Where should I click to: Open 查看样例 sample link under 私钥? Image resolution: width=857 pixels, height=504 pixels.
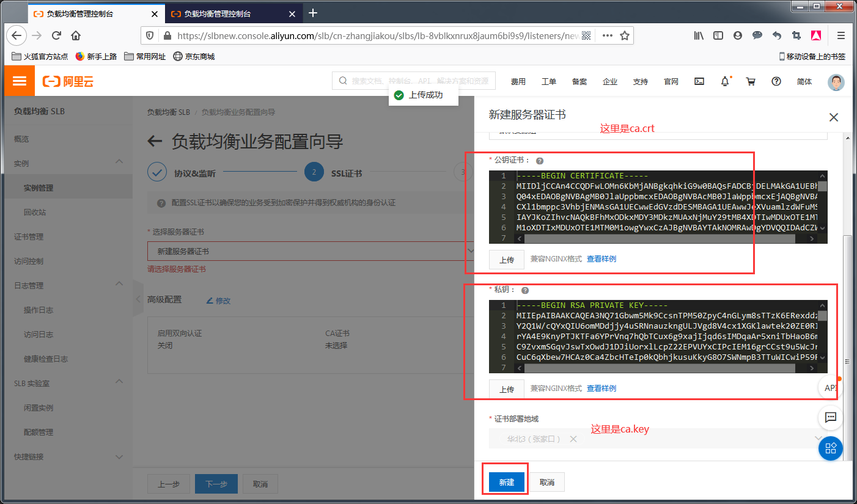tap(601, 389)
